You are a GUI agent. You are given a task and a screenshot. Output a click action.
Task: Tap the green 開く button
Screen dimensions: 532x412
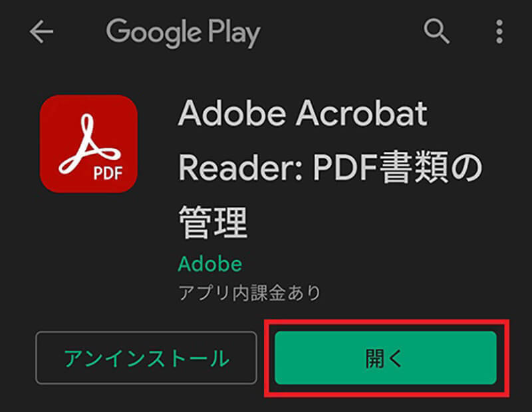coord(386,358)
